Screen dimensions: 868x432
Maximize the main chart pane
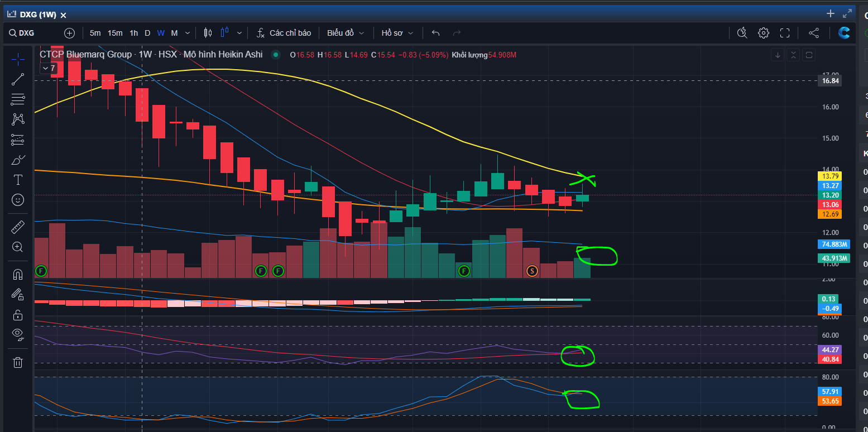pyautogui.click(x=809, y=55)
